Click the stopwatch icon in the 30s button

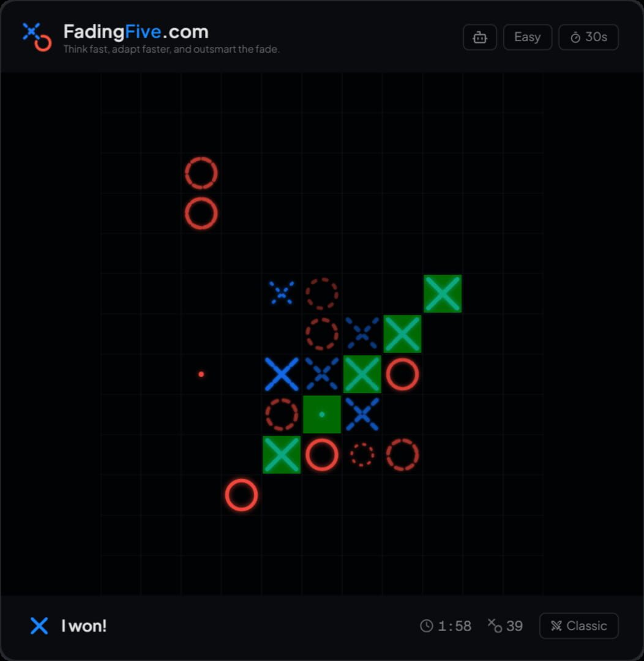[574, 37]
